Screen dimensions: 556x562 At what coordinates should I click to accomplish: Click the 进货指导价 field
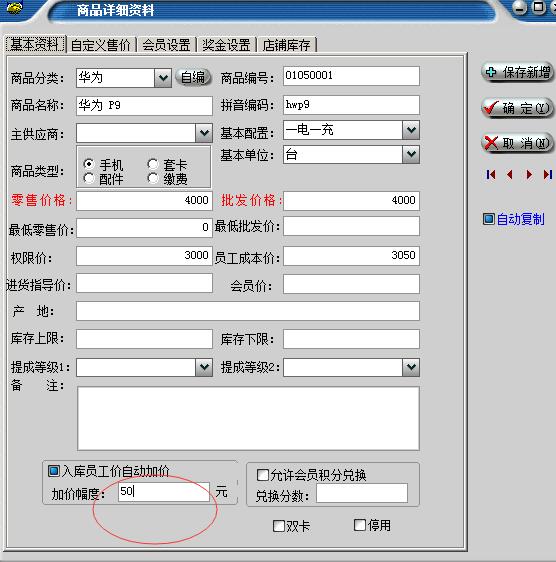[x=144, y=284]
